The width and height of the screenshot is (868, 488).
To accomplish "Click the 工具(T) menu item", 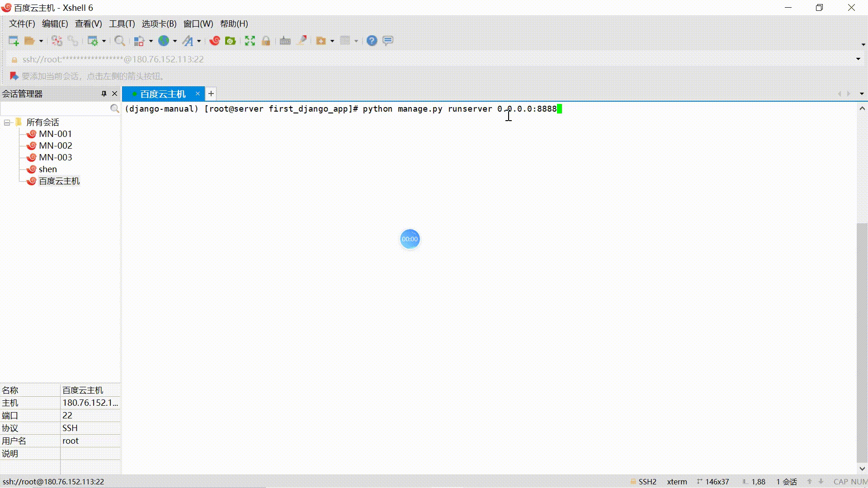I will pyautogui.click(x=122, y=24).
